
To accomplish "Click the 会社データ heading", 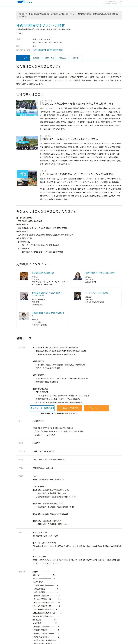I will 24,338.
